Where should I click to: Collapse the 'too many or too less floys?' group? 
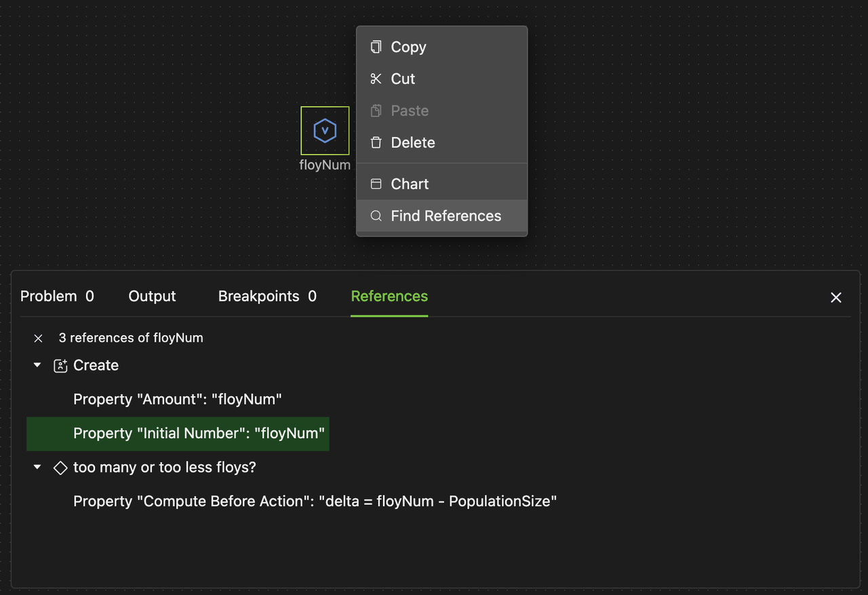37,467
